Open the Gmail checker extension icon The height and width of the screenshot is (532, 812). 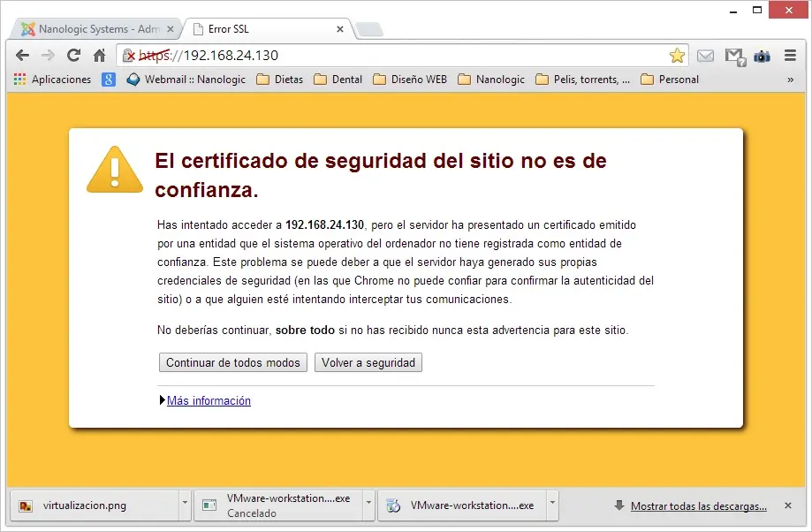point(735,56)
